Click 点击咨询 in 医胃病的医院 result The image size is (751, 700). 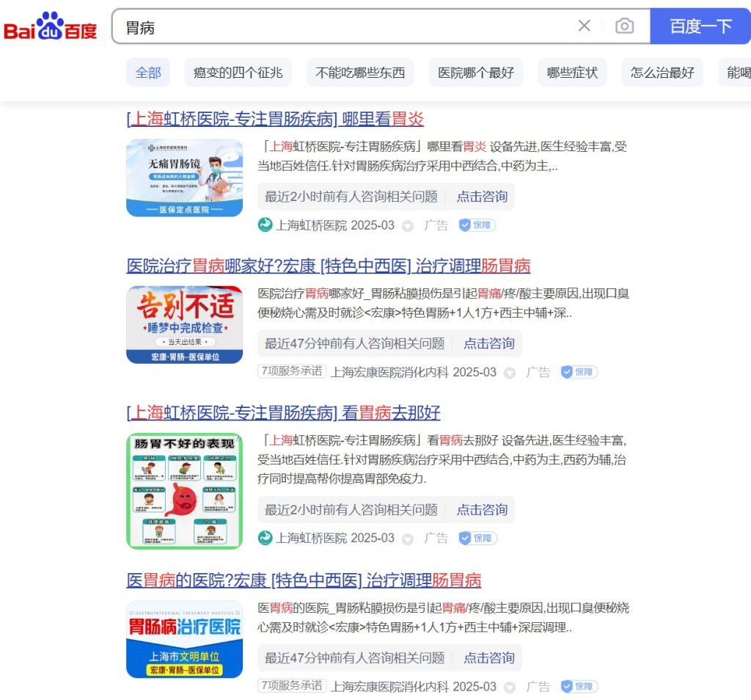click(x=489, y=658)
